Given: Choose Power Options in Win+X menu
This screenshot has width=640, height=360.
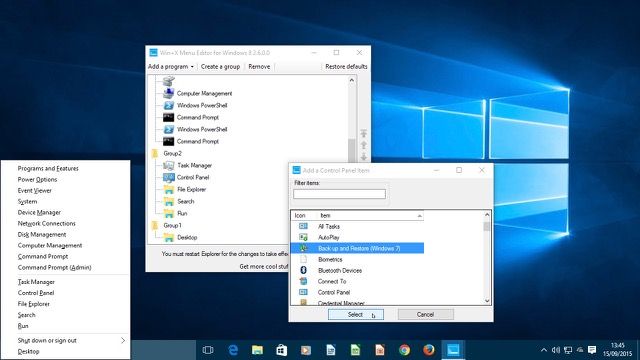Looking at the screenshot, I should (x=37, y=179).
